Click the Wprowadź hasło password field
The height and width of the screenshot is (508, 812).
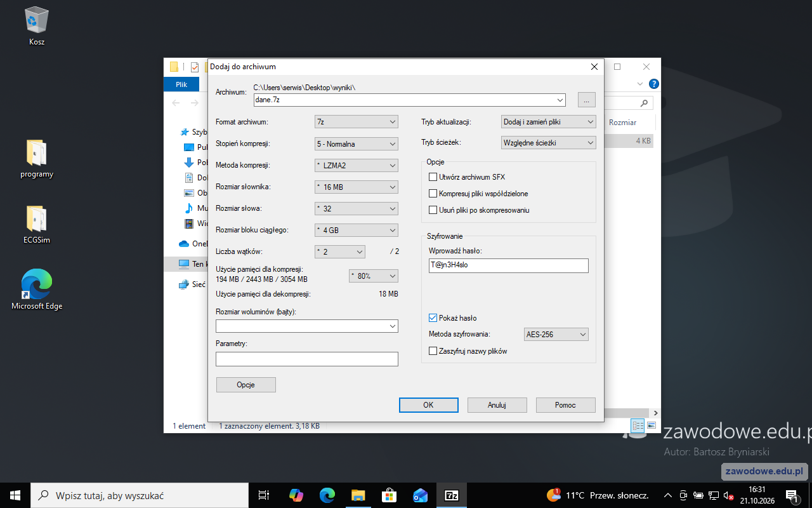[509, 265]
